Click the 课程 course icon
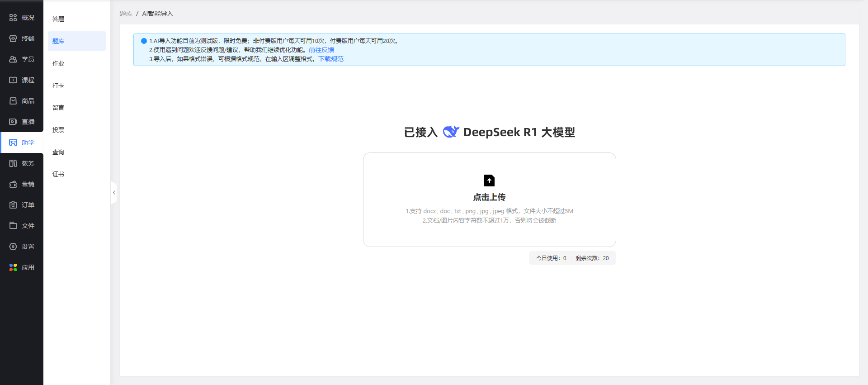The height and width of the screenshot is (385, 868). (x=13, y=80)
